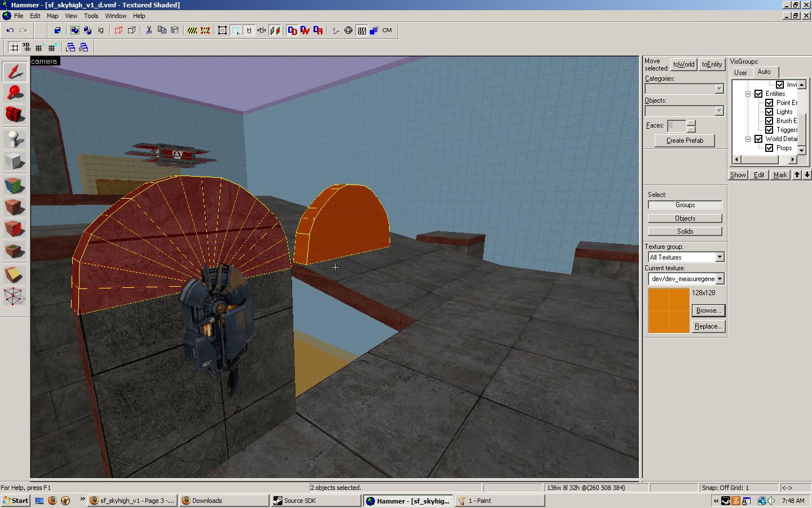Image resolution: width=812 pixels, height=508 pixels.
Task: Uncheck the Triggers visgroup checkbox
Action: pos(769,130)
